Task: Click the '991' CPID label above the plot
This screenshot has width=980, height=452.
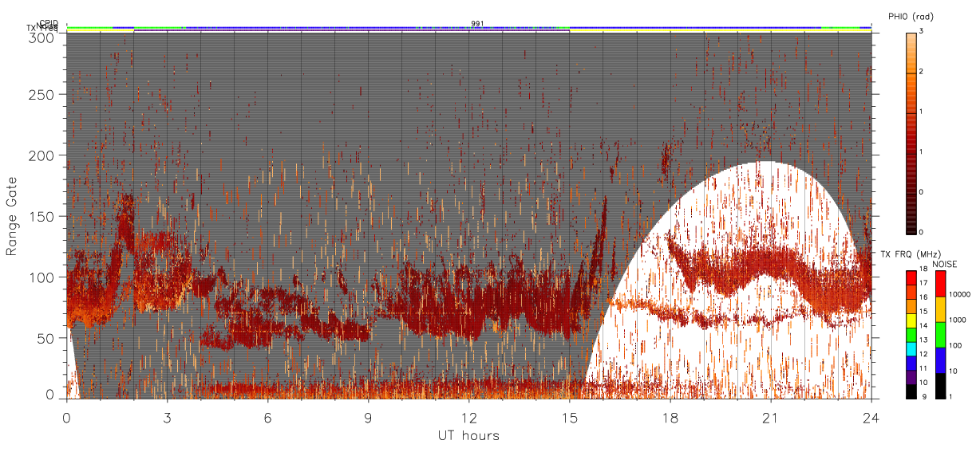Action: click(477, 24)
